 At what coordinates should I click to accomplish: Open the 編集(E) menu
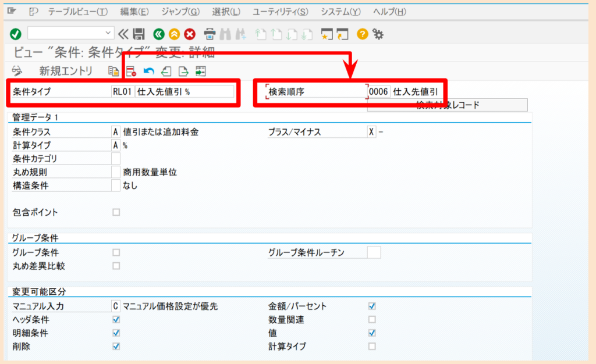click(x=134, y=12)
